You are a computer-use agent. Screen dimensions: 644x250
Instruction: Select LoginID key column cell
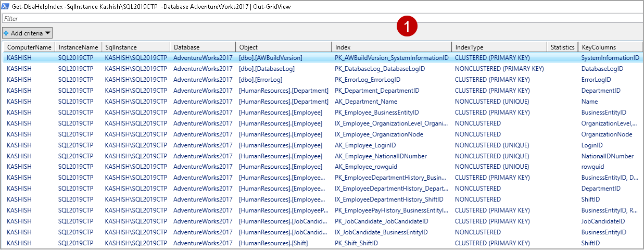[592, 145]
